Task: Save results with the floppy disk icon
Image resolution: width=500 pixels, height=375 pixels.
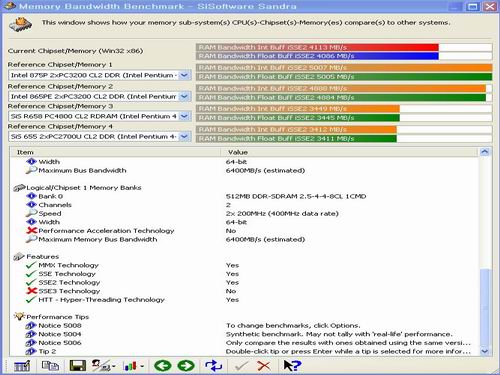Action: [x=77, y=366]
